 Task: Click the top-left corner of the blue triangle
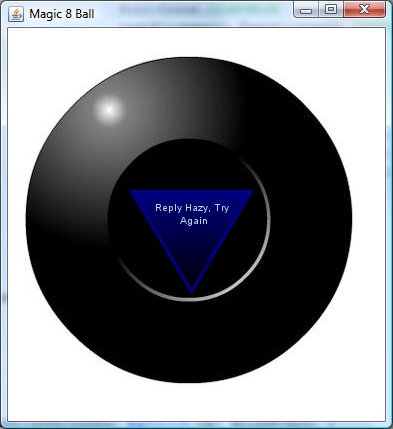click(x=133, y=192)
